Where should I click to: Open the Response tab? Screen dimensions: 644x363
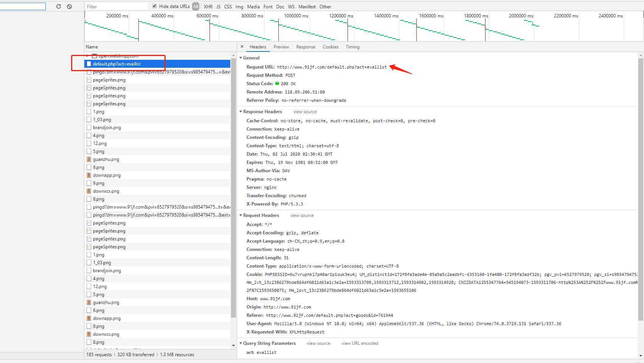(x=306, y=47)
